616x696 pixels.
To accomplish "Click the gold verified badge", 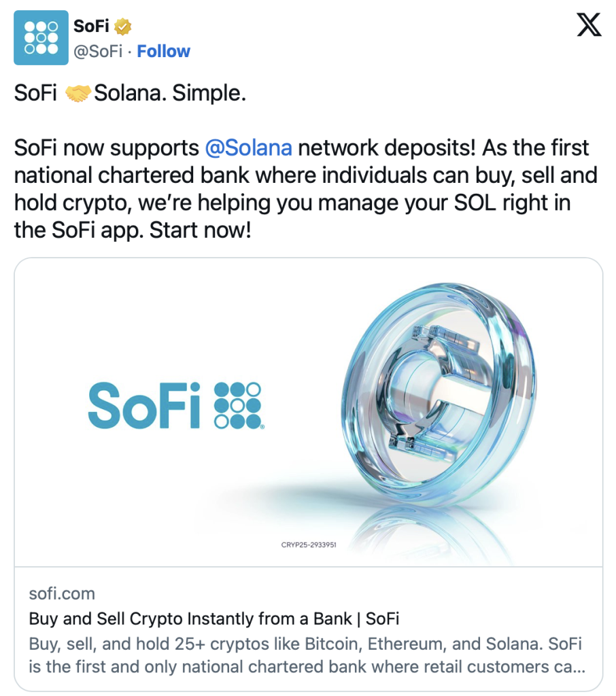I will 122,27.
